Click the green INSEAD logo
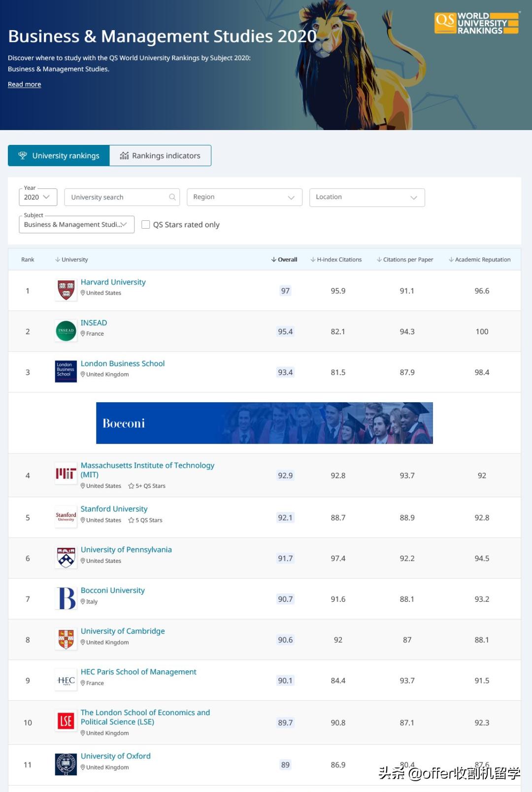Image resolution: width=532 pixels, height=792 pixels. tap(66, 331)
